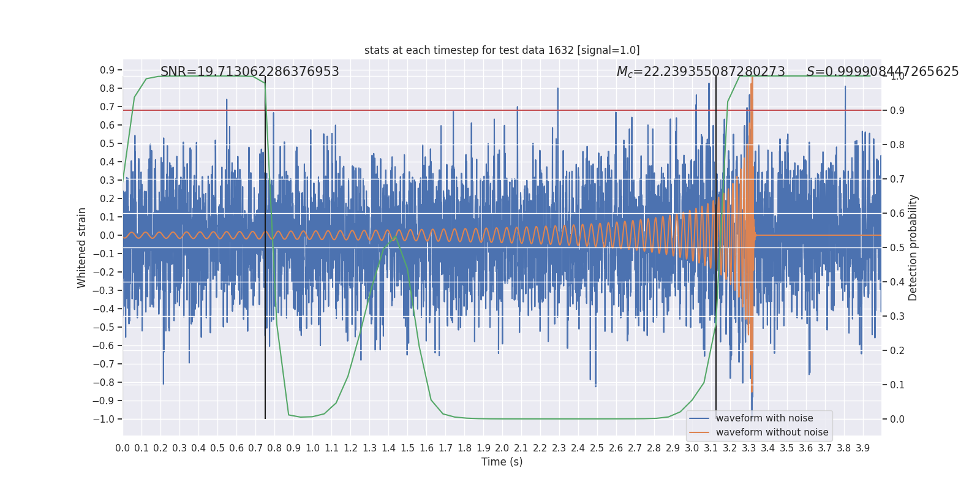Click the Detection probability axis tick 0.4

coord(897,282)
